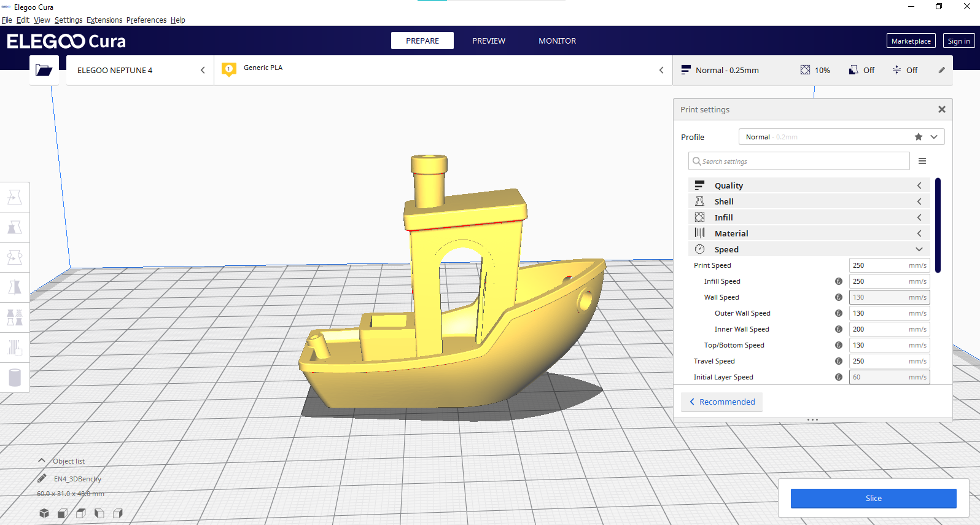
Task: Open the View menu
Action: pyautogui.click(x=42, y=20)
